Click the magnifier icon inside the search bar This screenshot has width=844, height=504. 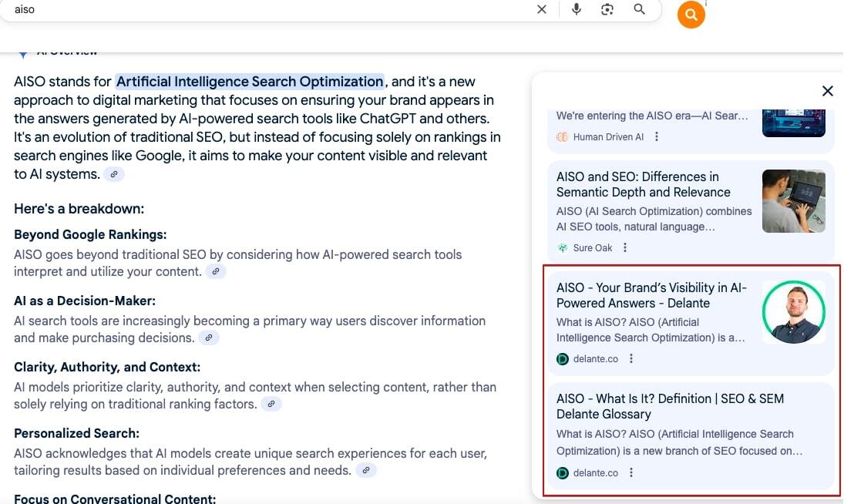click(639, 9)
